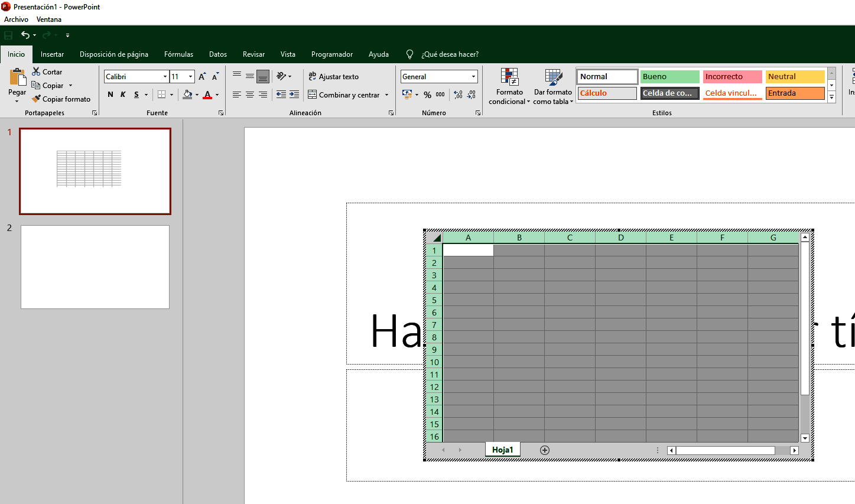The image size is (855, 504).
Task: Toggle italic with the K icon
Action: click(x=123, y=93)
